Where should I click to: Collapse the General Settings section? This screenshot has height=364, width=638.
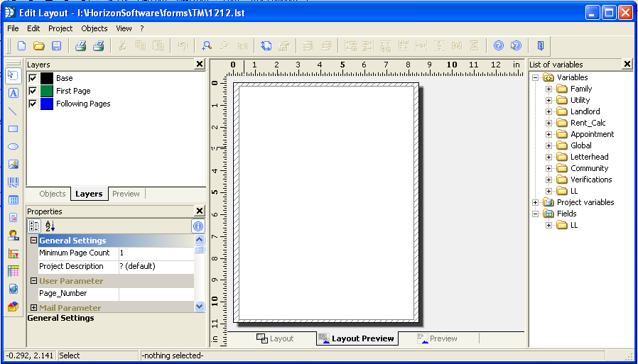(33, 241)
